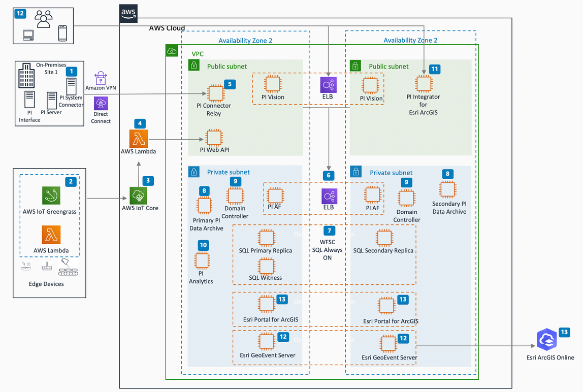Click the 'Direct Connect' label
Screen dimensions: 583x392
coord(101,117)
